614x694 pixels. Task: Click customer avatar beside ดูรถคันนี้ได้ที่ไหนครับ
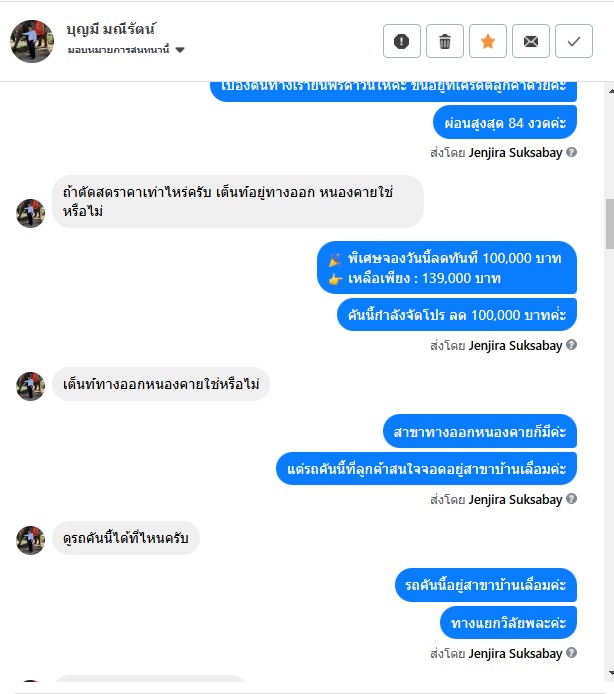(31, 540)
